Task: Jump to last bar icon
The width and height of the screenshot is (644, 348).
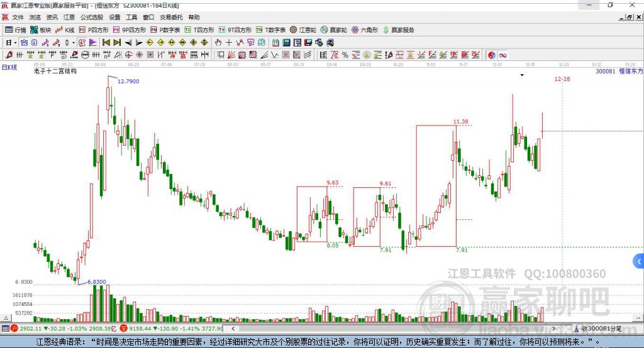Action: click(117, 43)
